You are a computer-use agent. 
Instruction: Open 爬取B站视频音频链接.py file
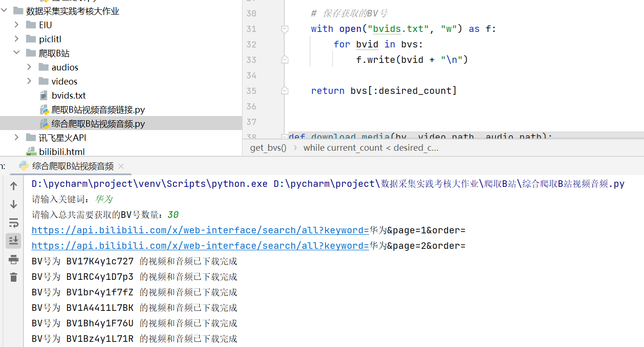98,110
